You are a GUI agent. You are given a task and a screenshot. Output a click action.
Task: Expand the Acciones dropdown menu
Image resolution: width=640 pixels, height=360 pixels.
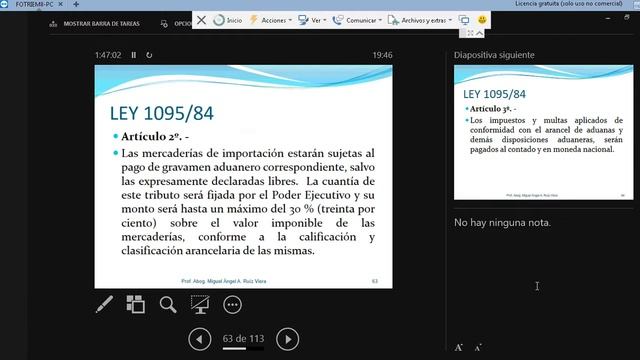point(271,20)
